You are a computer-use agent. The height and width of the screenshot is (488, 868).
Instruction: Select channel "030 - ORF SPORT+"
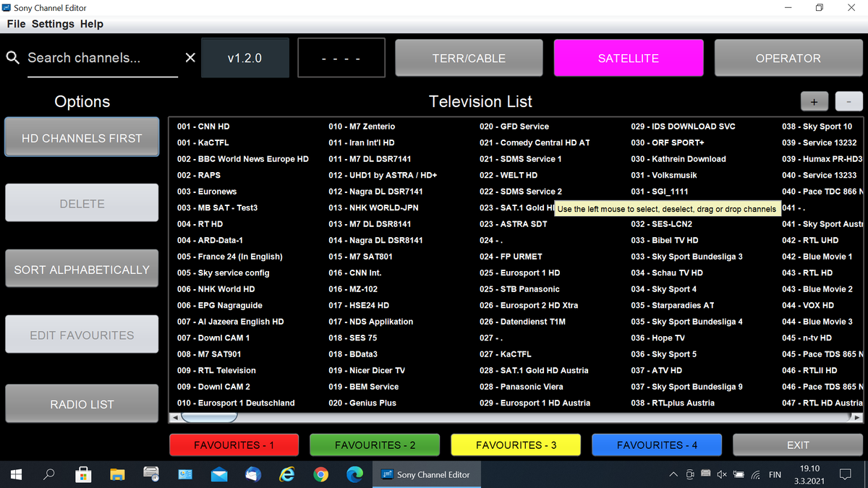667,142
